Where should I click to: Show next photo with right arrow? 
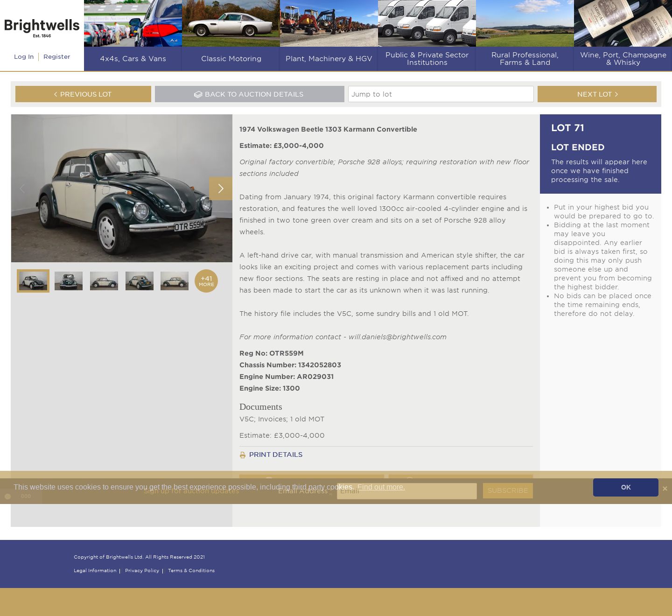click(x=221, y=189)
